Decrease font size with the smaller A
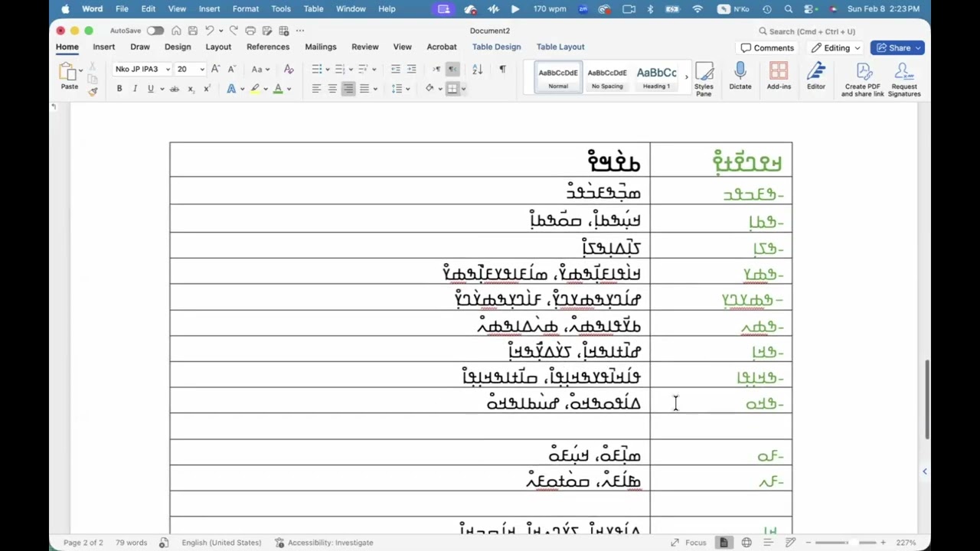 point(231,69)
